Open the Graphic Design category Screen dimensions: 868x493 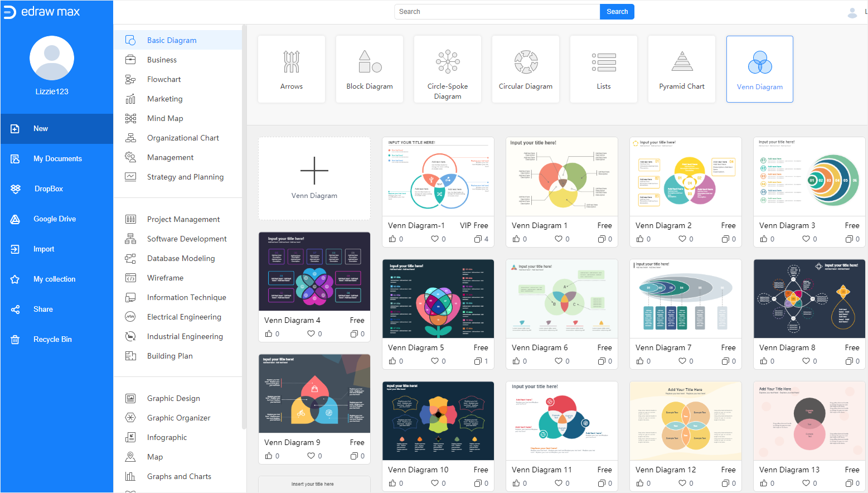coord(173,398)
